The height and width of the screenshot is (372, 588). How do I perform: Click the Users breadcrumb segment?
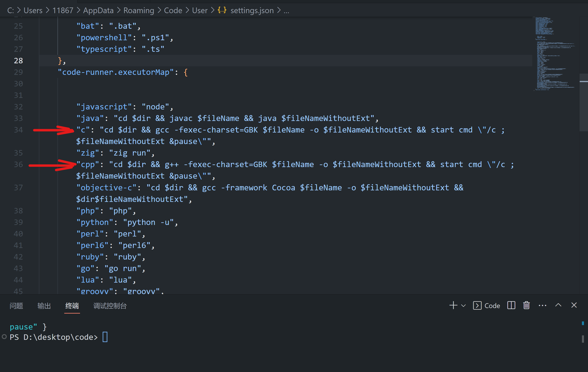pos(33,11)
